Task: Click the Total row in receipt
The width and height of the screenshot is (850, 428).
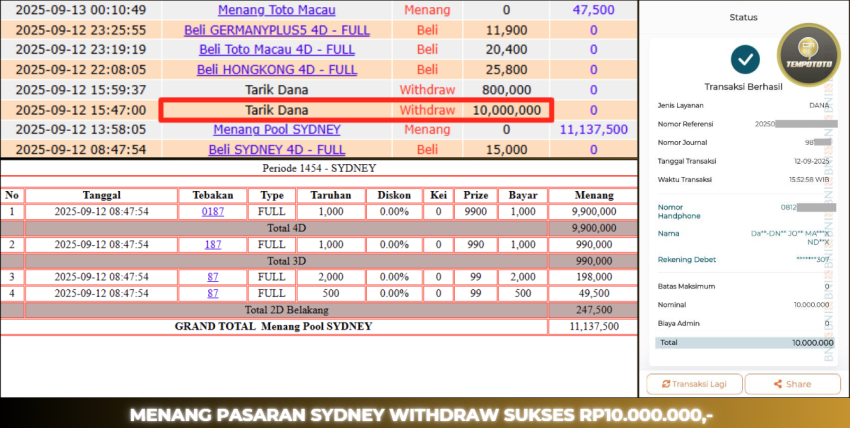Action: pyautogui.click(x=745, y=342)
